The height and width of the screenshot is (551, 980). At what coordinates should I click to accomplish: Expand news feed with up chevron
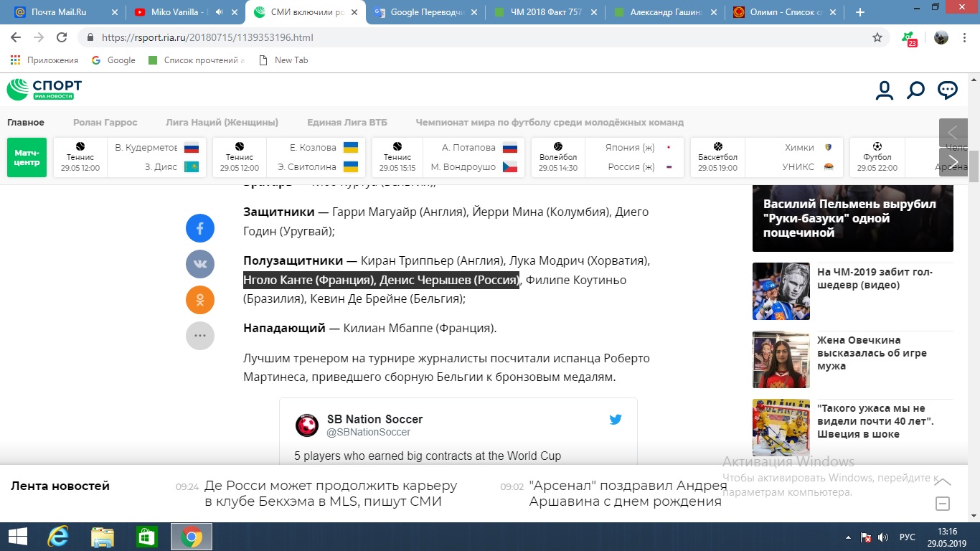(943, 481)
